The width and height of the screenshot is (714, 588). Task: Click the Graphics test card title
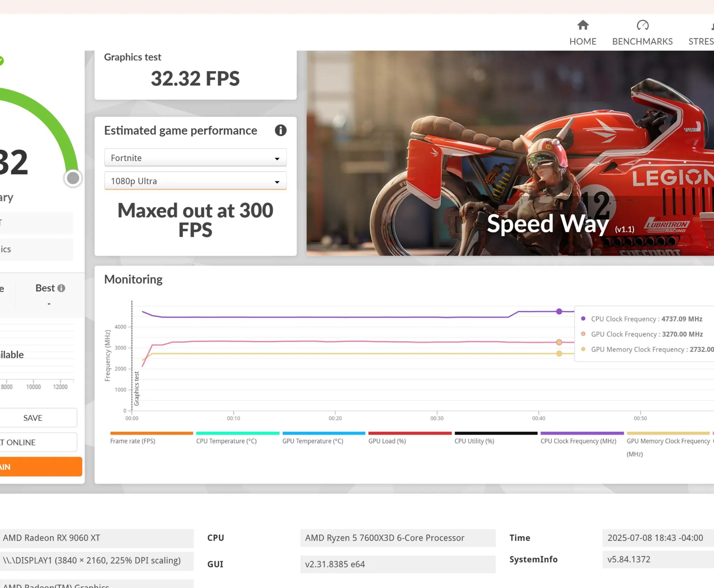click(x=132, y=57)
